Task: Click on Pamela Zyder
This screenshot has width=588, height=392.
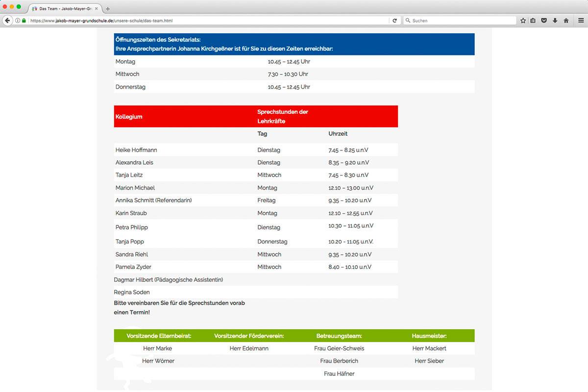Action: [133, 267]
